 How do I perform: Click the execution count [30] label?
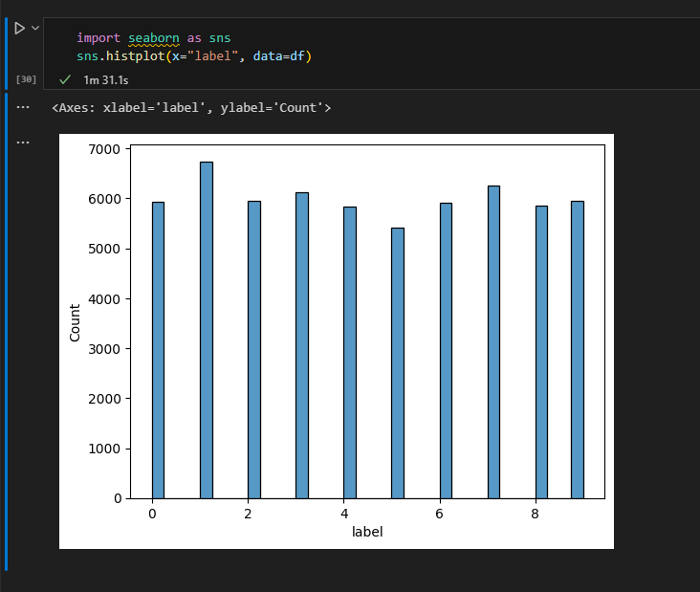pos(26,79)
